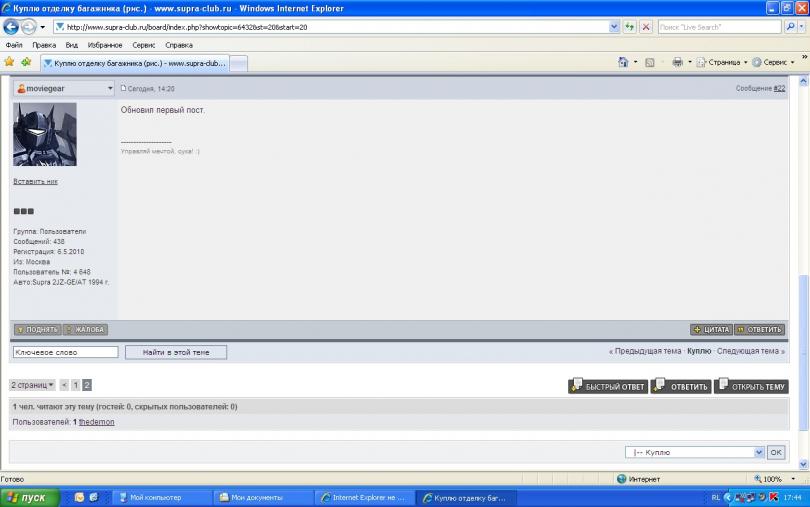Open the Сервис toolbar menu with gear

click(x=773, y=62)
